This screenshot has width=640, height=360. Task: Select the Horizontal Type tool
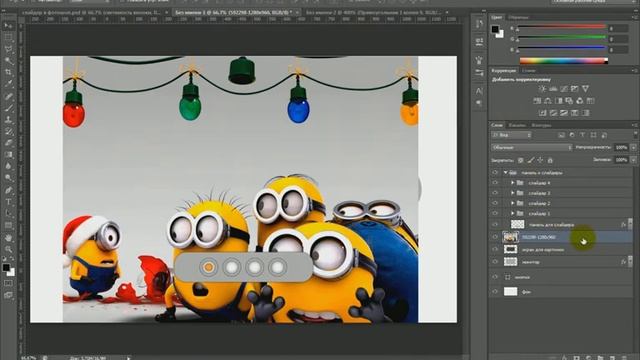(8, 202)
